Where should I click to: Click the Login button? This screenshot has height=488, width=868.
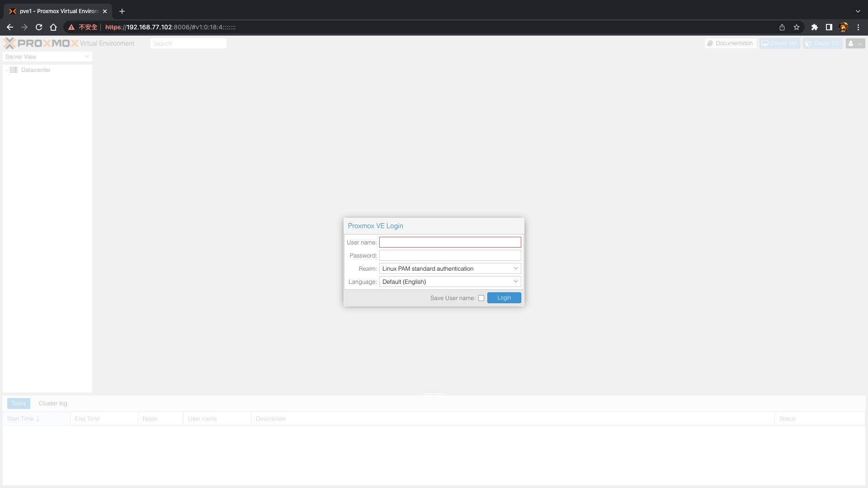(x=504, y=298)
